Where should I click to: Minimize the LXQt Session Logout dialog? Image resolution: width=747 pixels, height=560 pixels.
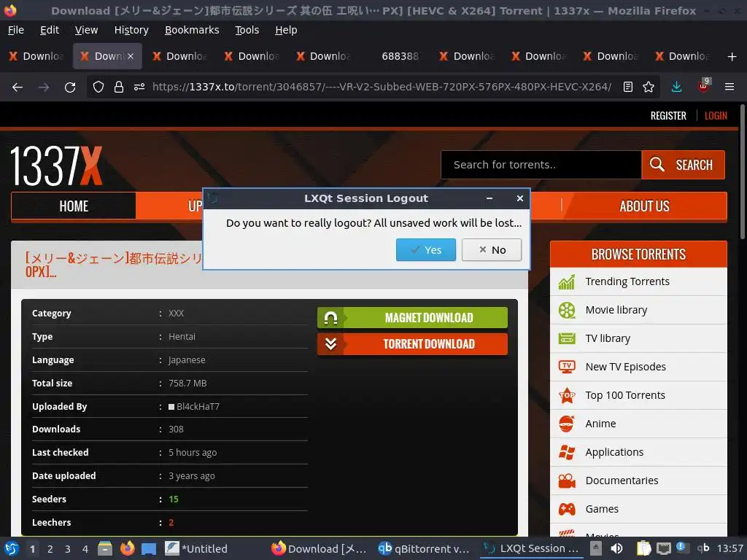pyautogui.click(x=489, y=198)
